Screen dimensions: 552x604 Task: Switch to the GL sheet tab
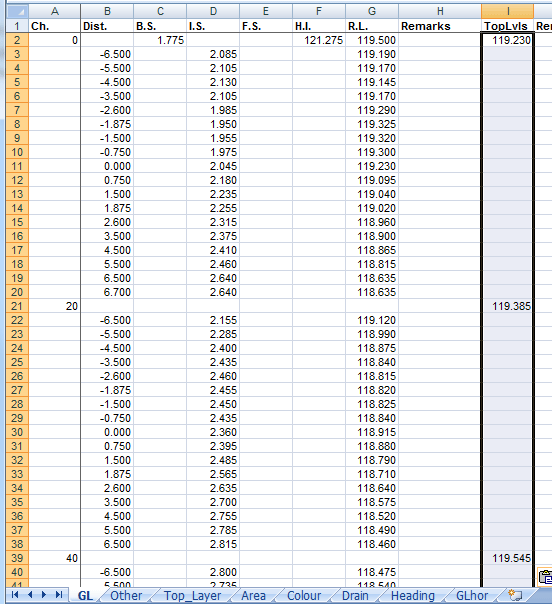(x=85, y=596)
